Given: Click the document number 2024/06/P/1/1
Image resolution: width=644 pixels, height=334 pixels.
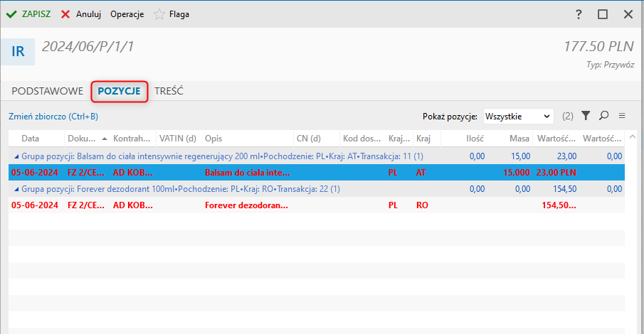Looking at the screenshot, I should point(88,47).
